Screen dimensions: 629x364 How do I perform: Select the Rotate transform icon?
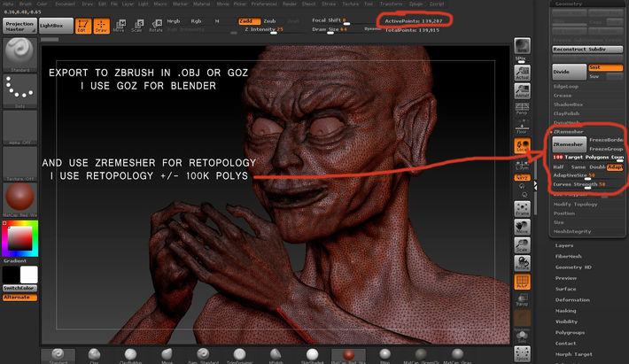tap(155, 24)
